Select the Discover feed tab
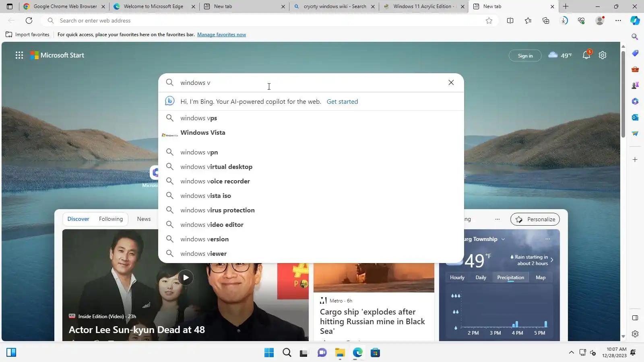 (78, 219)
